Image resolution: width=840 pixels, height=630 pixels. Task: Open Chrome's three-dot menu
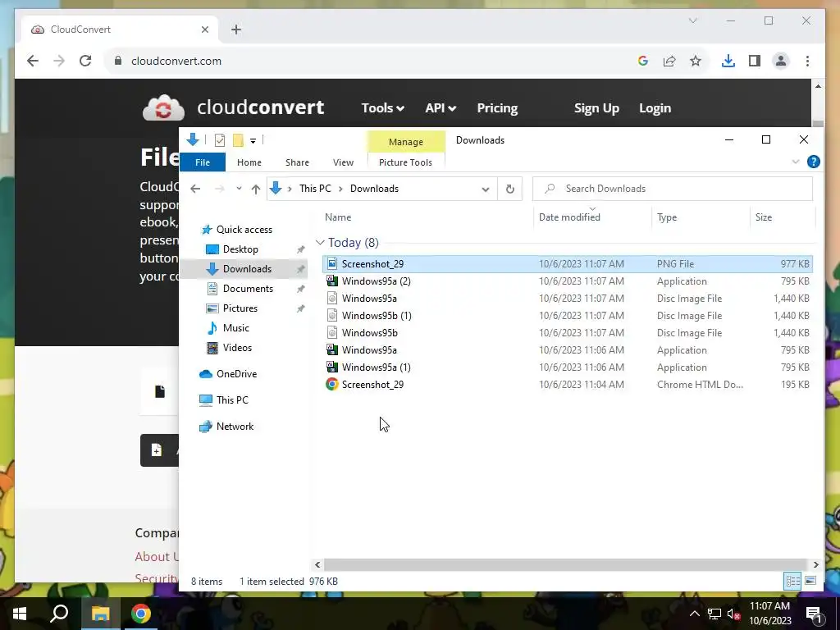[807, 61]
